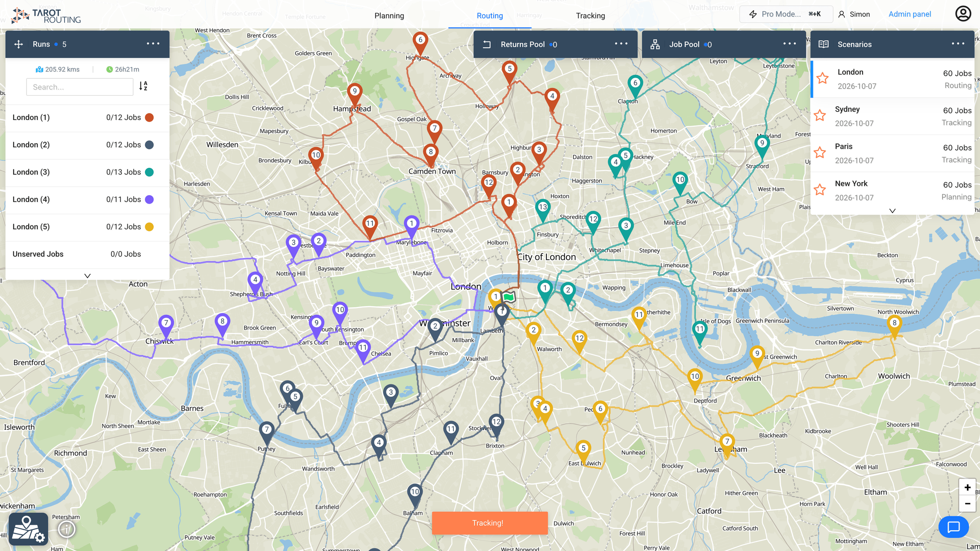Open the Sydney scenario
Viewport: 980px width, 551px height.
[893, 116]
